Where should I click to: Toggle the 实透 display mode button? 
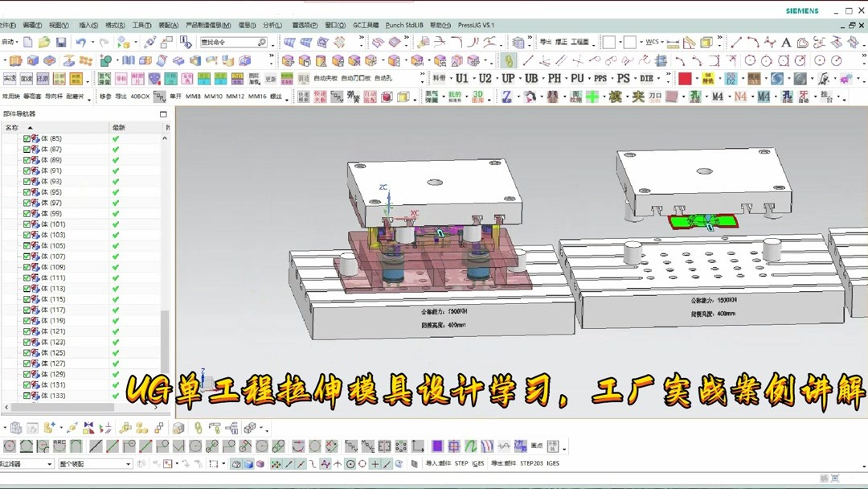[x=10, y=78]
